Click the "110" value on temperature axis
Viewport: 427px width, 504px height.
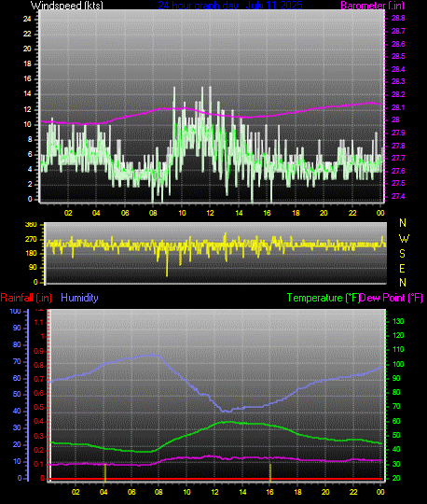[398, 350]
